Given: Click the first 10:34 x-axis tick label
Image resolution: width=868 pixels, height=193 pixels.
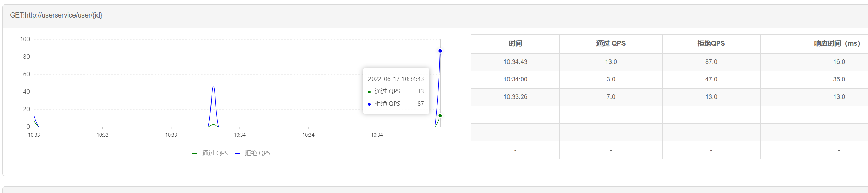Looking at the screenshot, I should point(240,135).
